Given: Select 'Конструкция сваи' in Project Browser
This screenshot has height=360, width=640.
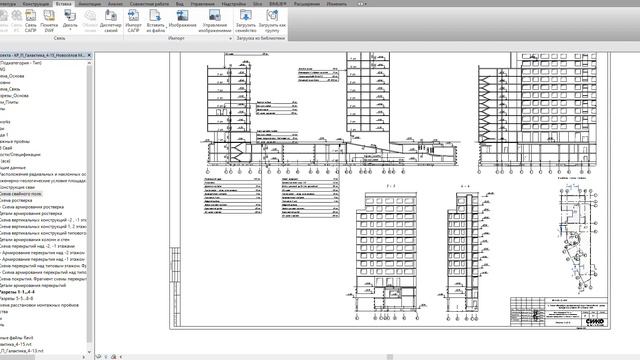Looking at the screenshot, I should 18,187.
